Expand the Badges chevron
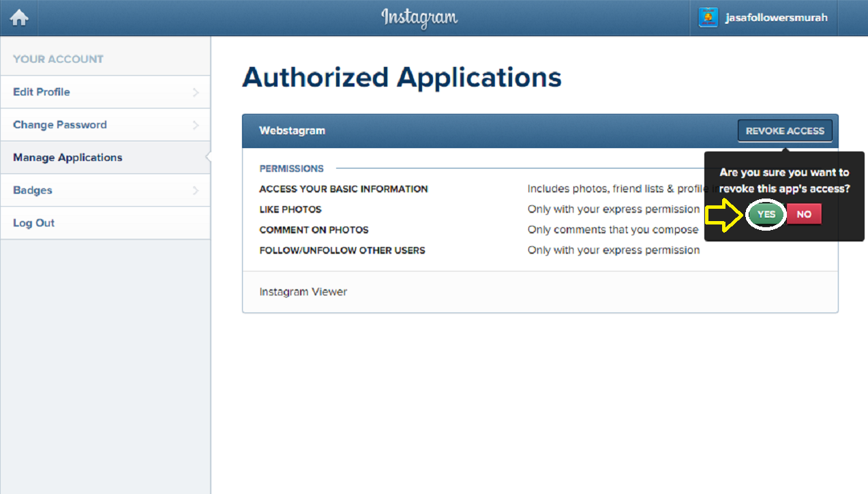 (196, 190)
